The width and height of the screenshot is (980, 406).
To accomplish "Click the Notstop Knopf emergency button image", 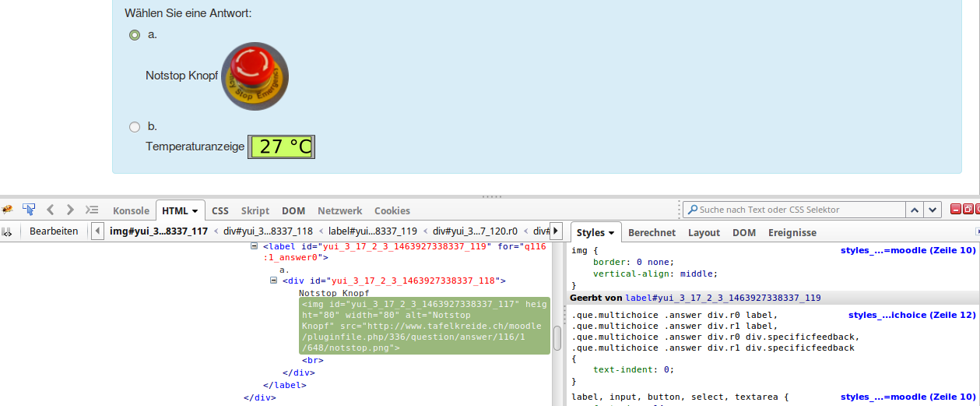I will tap(255, 76).
